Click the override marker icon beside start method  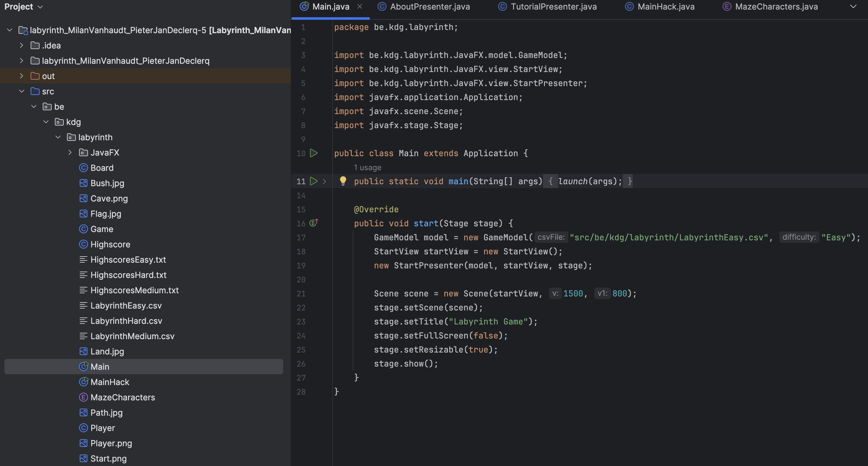coord(314,223)
